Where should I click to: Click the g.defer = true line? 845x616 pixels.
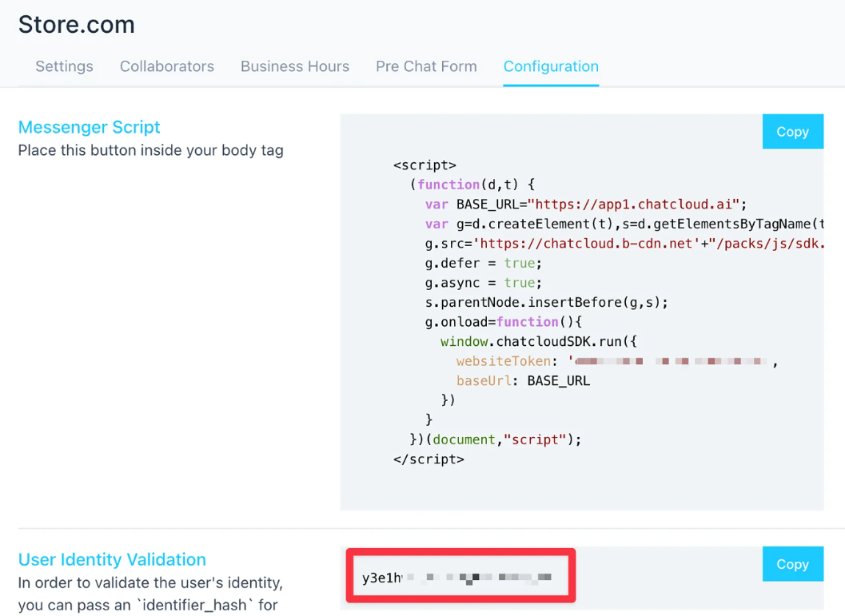pos(483,263)
